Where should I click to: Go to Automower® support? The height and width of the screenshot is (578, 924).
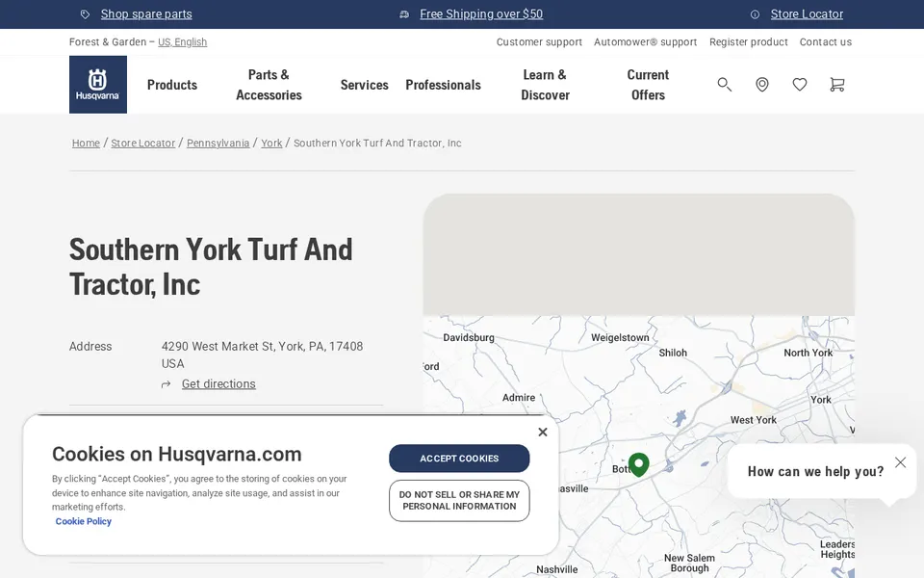click(x=645, y=41)
